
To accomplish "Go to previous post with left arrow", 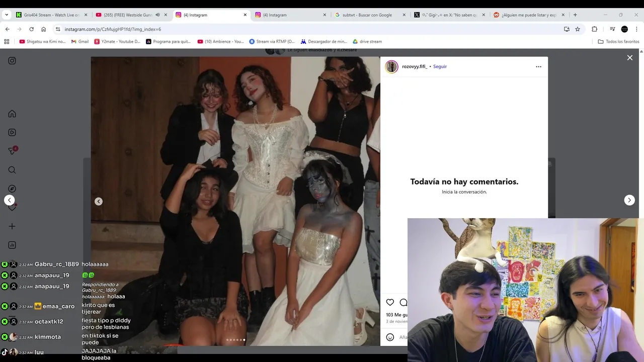I will [10, 200].
